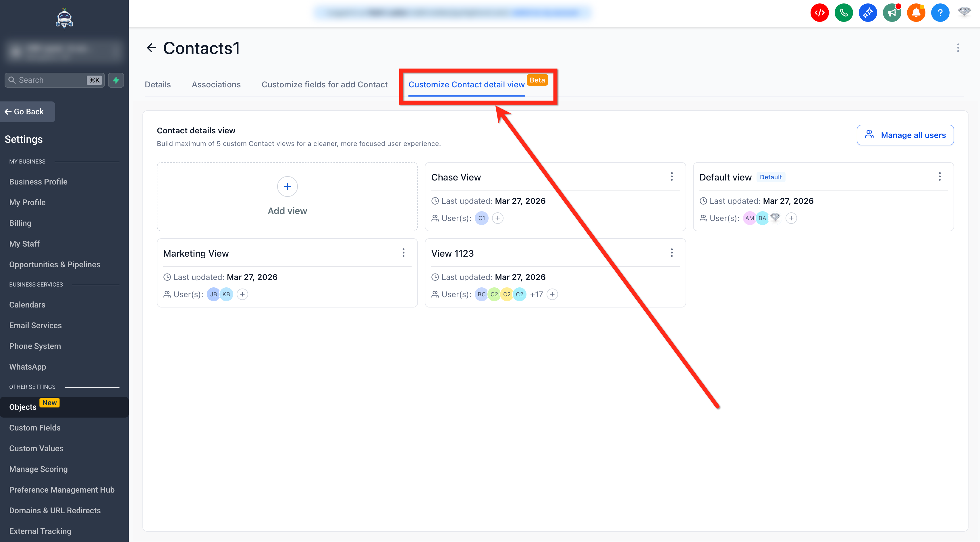980x542 pixels.
Task: Add a user to Marketing View
Action: coord(242,294)
